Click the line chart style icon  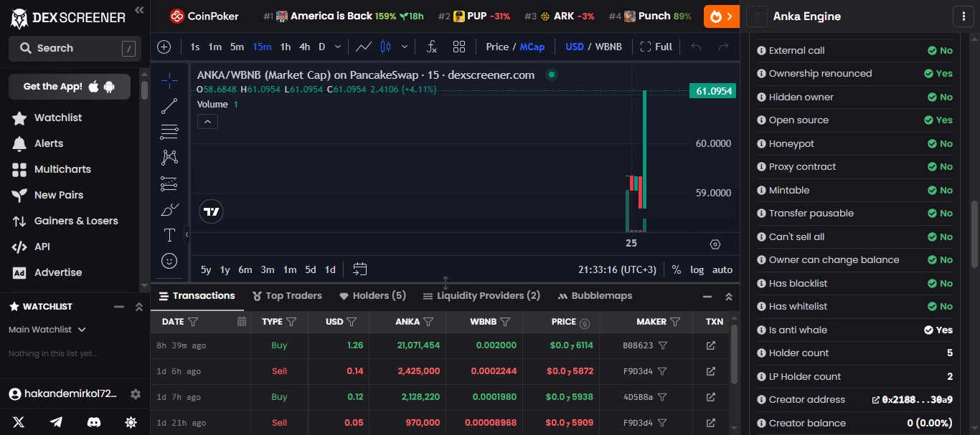tap(364, 47)
